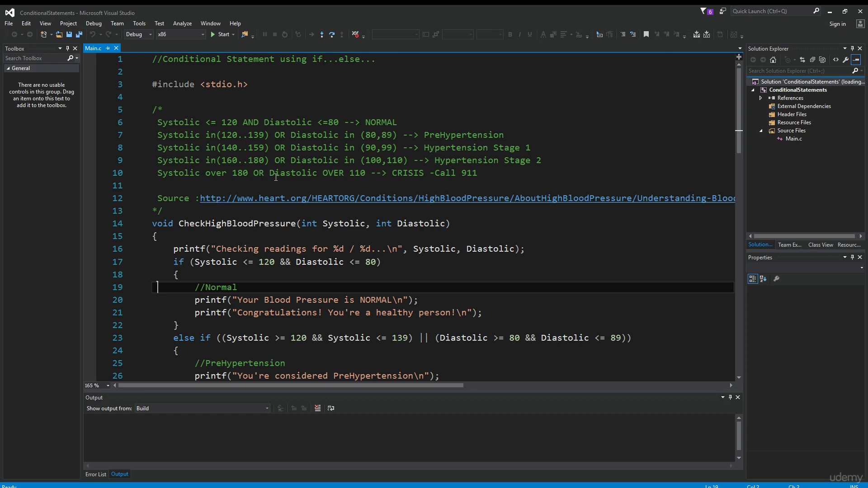The image size is (868, 488).
Task: Click the Start debugging button
Action: 220,34
